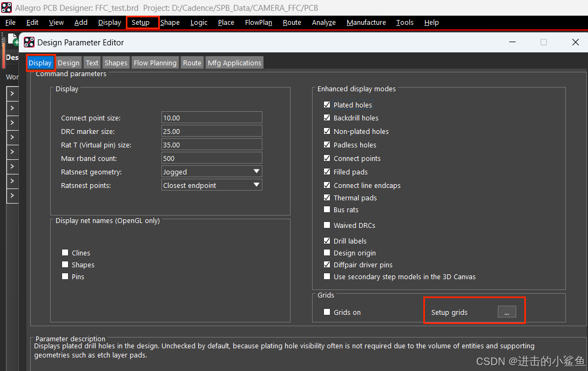Click the Allegro PCB Designer title icon
The height and width of the screenshot is (371, 588).
click(7, 8)
